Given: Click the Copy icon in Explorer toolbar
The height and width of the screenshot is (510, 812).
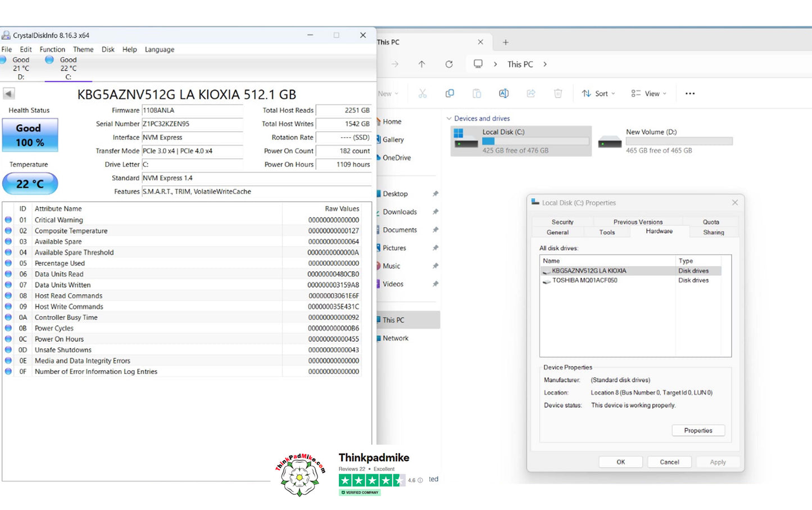Looking at the screenshot, I should [x=450, y=93].
